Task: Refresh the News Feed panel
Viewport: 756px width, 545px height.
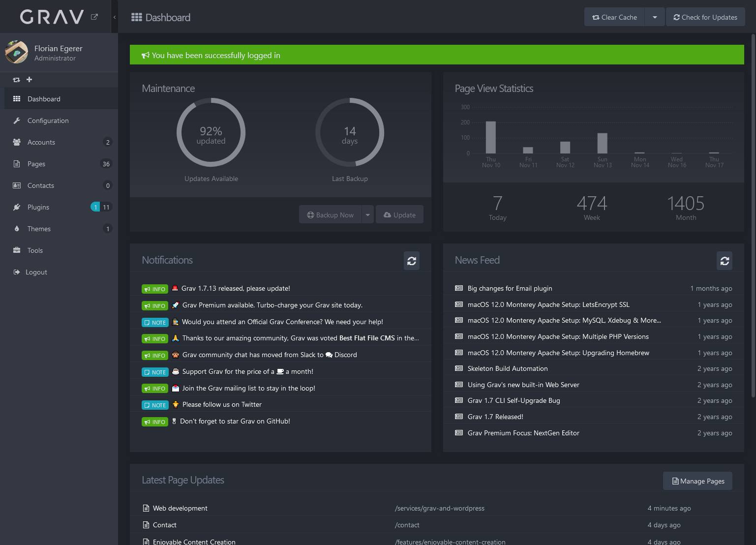Action: point(725,261)
